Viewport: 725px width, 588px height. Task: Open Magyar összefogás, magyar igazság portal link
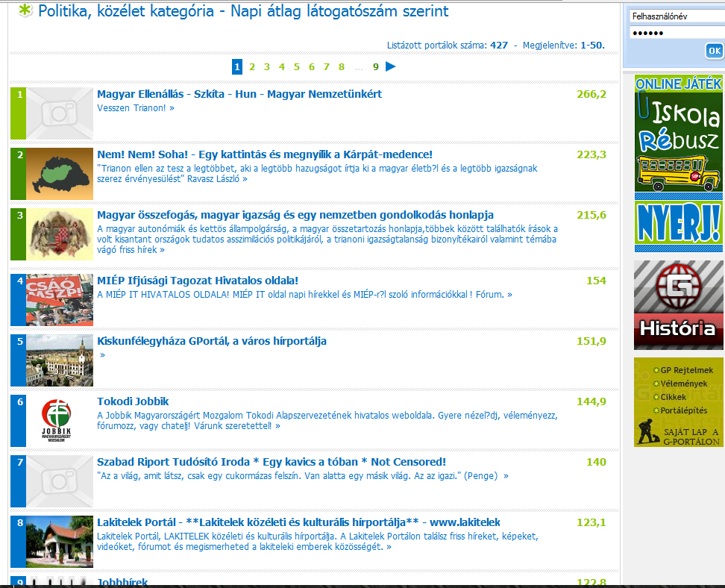point(295,215)
